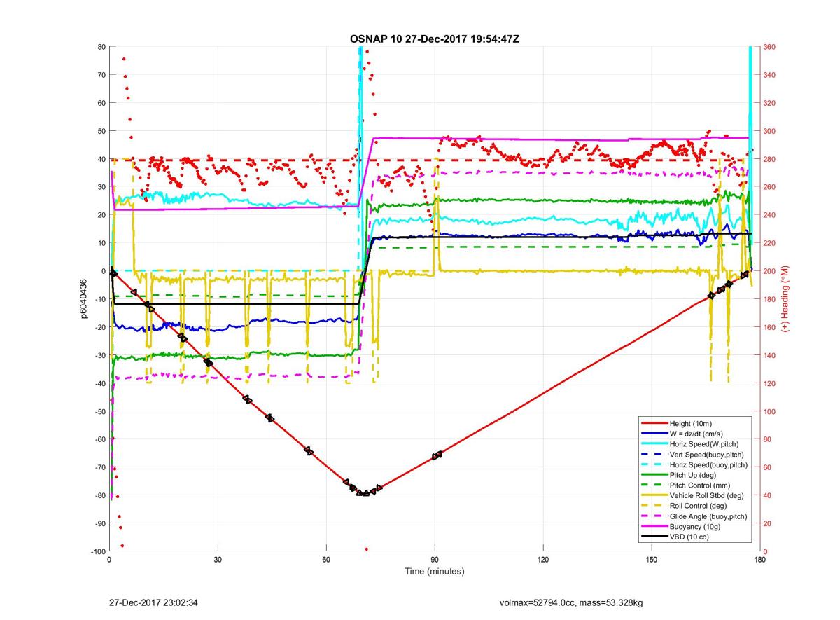Click the x-axis tick label "90"

435,560
